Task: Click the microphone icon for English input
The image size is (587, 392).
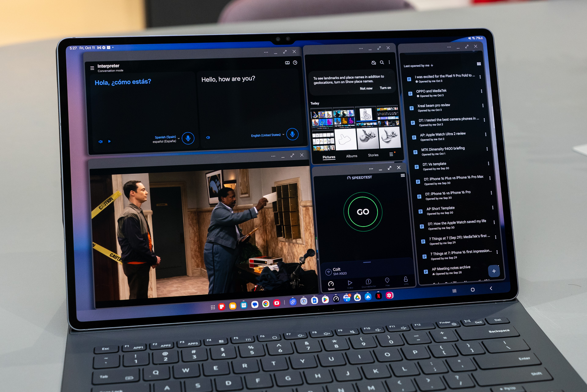Action: (291, 136)
